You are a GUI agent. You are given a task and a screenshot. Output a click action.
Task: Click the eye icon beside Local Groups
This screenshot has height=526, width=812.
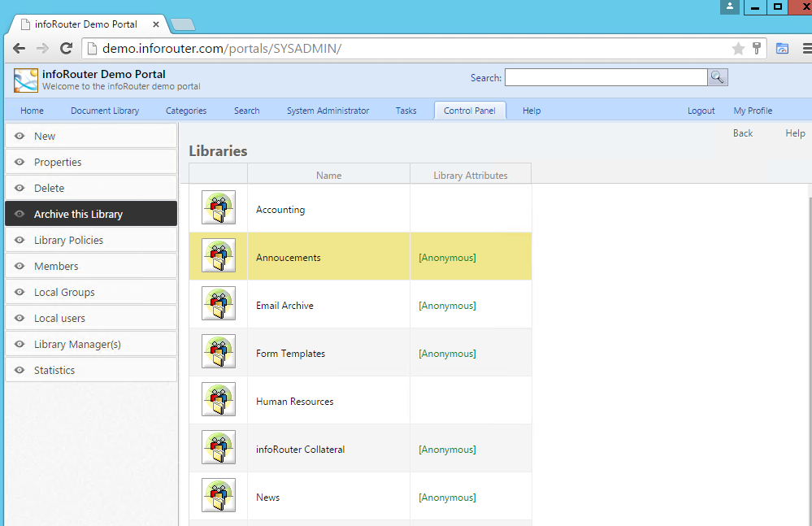(20, 292)
